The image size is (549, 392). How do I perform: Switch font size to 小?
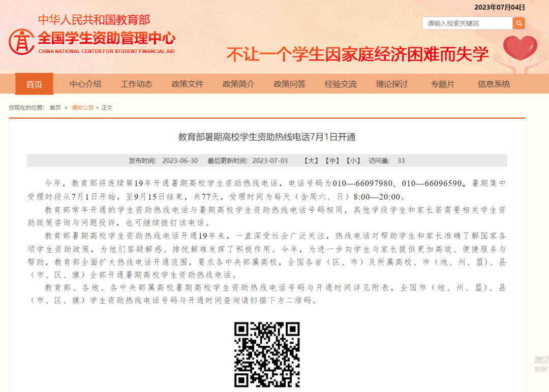[x=353, y=161]
